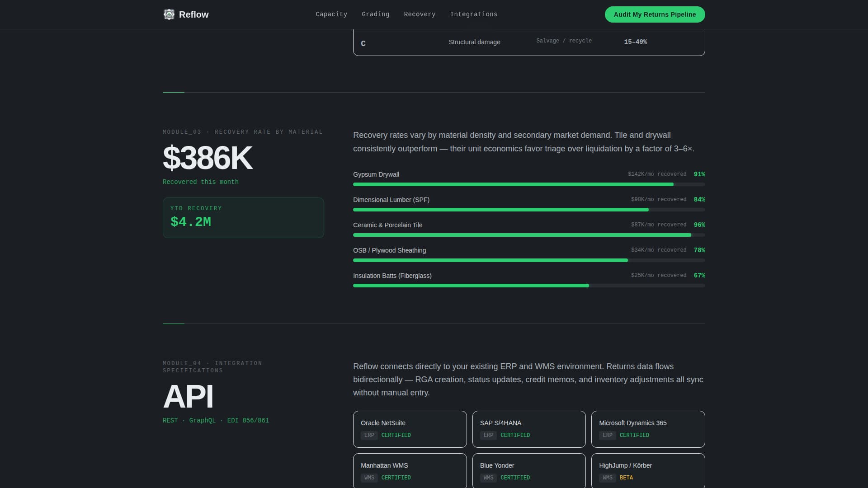
Task: Click the ERP tag on Oracle NetSuite
Action: click(369, 435)
